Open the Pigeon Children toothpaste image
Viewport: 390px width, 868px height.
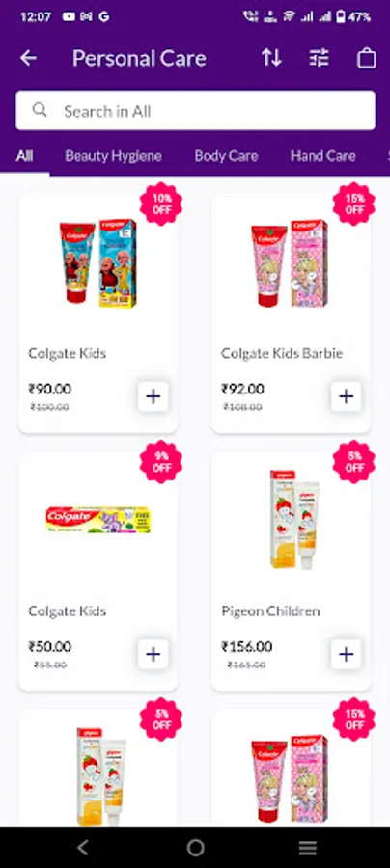click(x=294, y=519)
